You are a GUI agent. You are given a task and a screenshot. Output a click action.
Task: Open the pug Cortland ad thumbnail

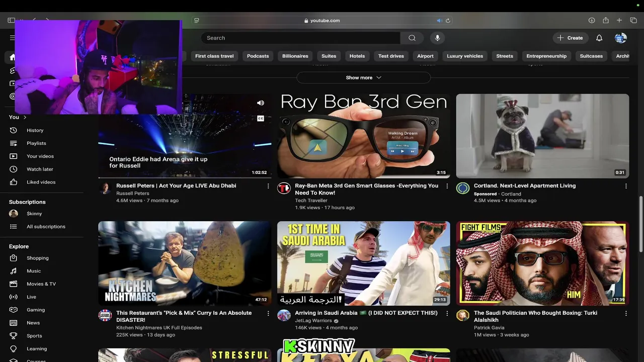pos(542,136)
